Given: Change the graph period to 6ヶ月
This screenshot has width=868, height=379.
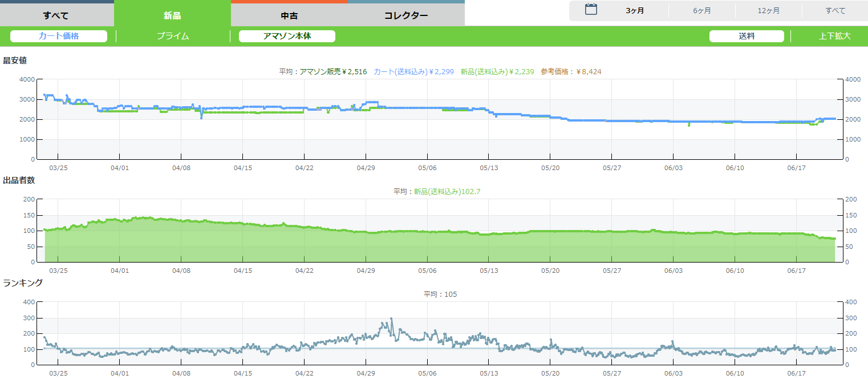Looking at the screenshot, I should 701,11.
